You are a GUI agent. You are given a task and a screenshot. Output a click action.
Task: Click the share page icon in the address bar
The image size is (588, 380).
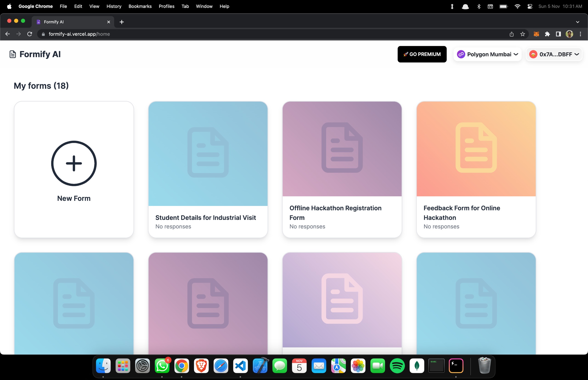tap(512, 34)
